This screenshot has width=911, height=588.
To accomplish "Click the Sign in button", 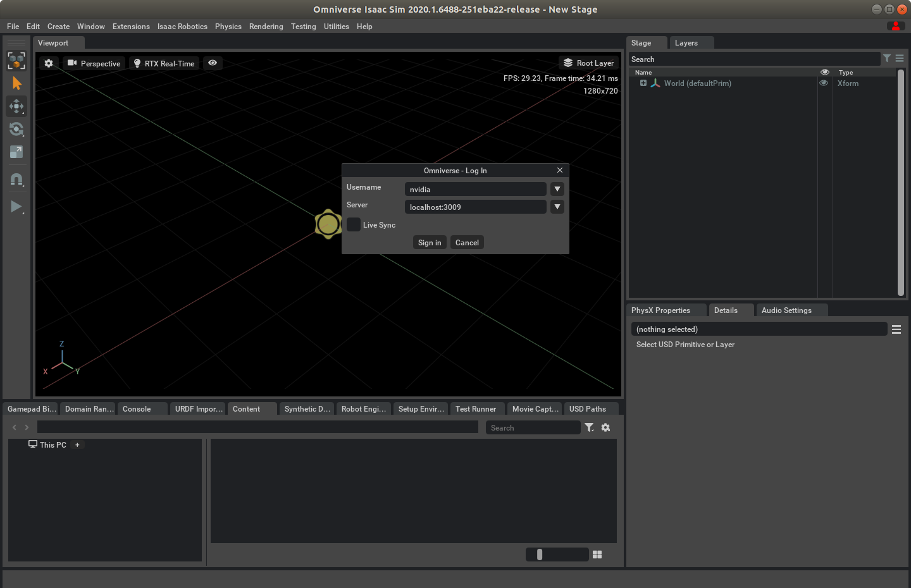I will point(430,243).
